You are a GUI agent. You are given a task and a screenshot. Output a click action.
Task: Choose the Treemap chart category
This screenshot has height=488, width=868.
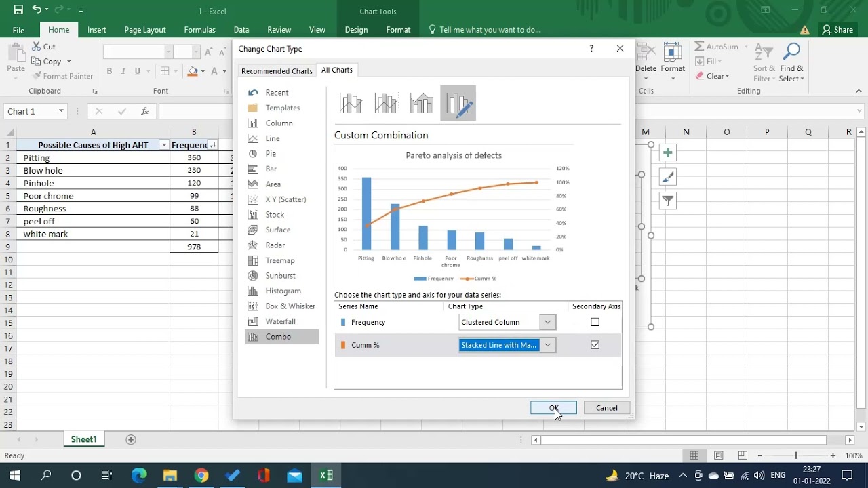(x=279, y=260)
